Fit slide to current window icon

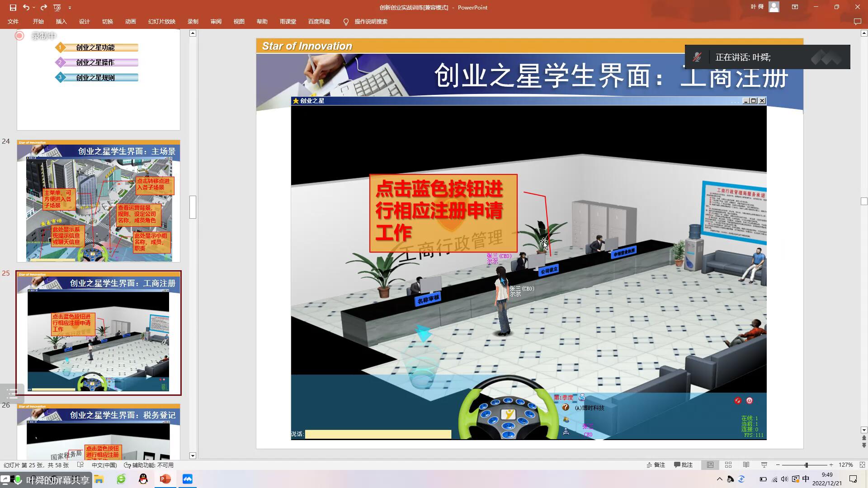862,465
